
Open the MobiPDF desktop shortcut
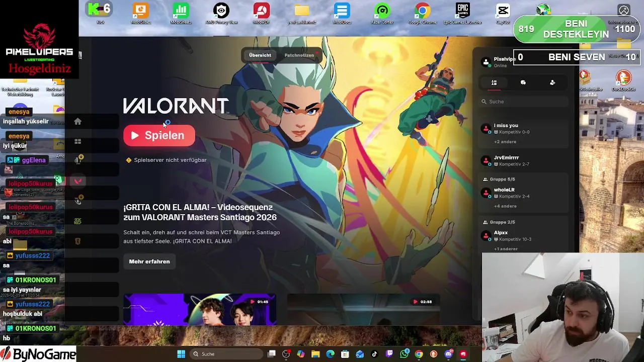261,13
